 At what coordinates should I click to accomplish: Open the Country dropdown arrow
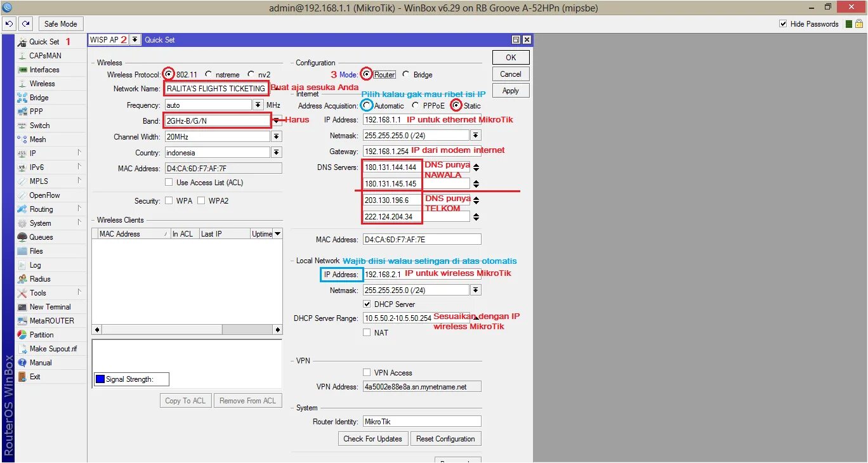click(277, 153)
